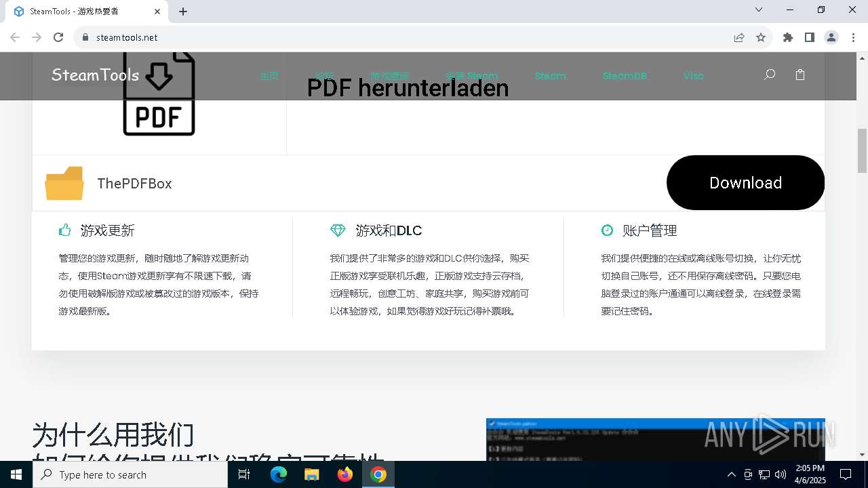Click the Windows taskbar search box
868x488 pixels.
pyautogui.click(x=130, y=474)
